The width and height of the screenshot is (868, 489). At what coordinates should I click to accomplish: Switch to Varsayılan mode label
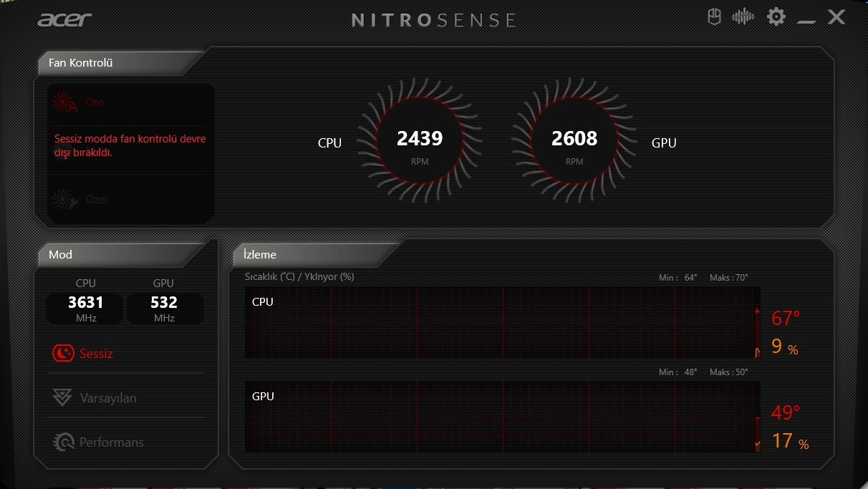point(108,398)
